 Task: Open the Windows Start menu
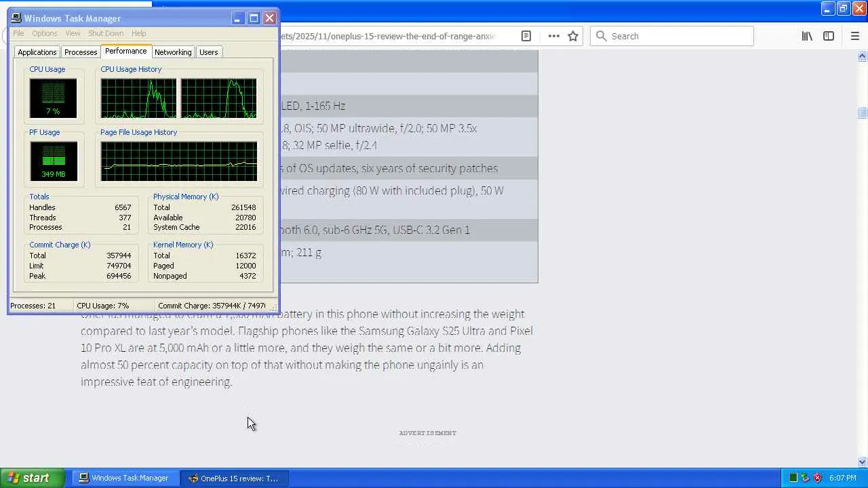[x=32, y=478]
